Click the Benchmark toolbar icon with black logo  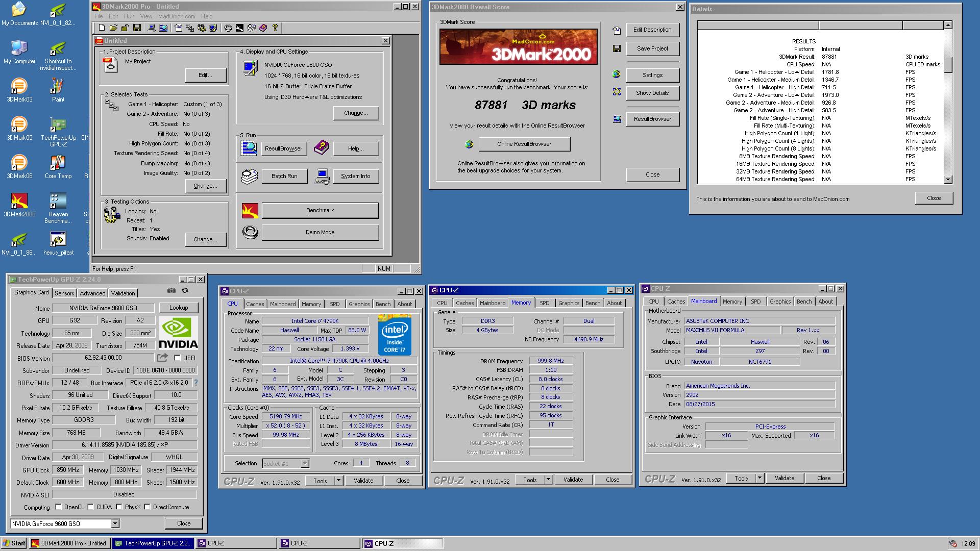coord(240,28)
